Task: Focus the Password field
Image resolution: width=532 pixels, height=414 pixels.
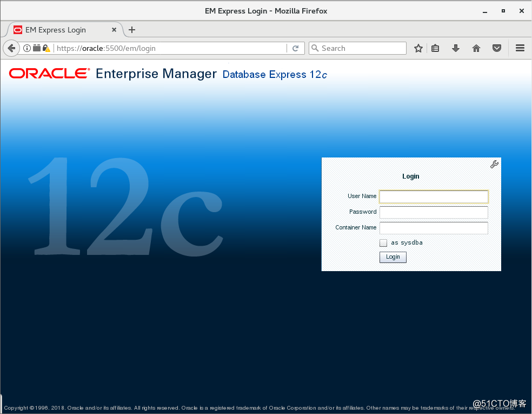Action: click(434, 212)
